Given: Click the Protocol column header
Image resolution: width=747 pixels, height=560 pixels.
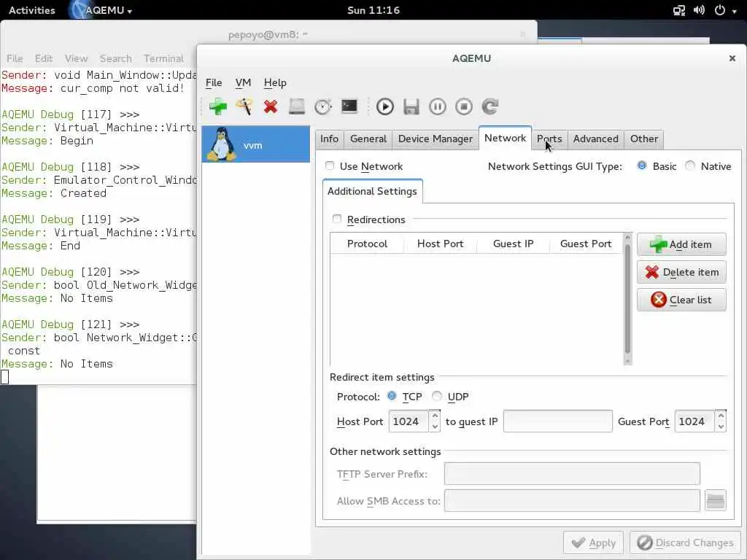Looking at the screenshot, I should [367, 244].
